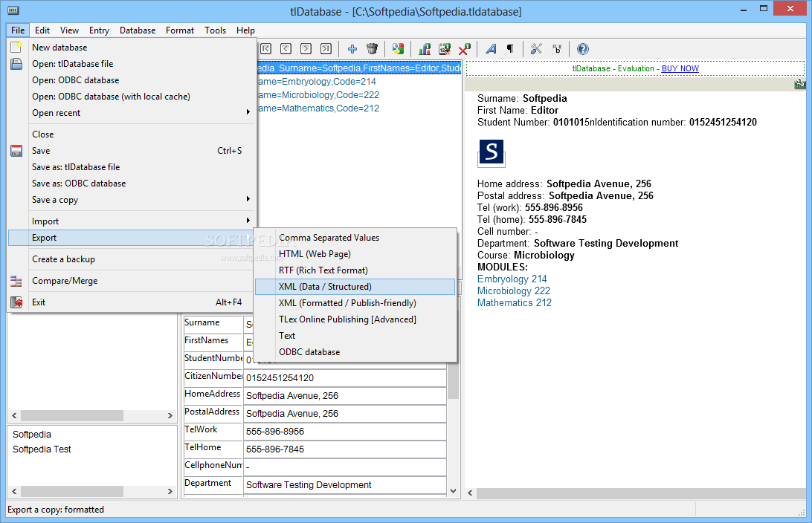Go to next entry toolbar button
Viewport: 812px width, 523px height.
click(x=306, y=49)
